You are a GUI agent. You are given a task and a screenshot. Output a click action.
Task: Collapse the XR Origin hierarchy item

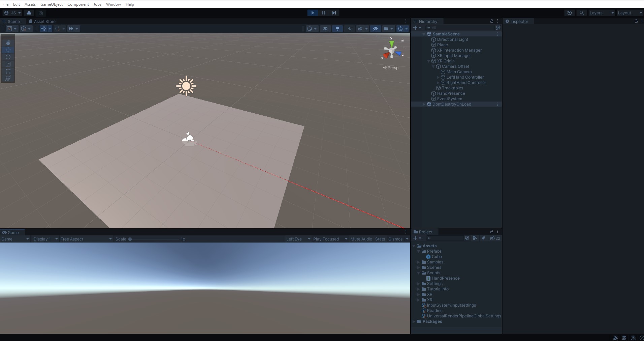[x=428, y=61]
